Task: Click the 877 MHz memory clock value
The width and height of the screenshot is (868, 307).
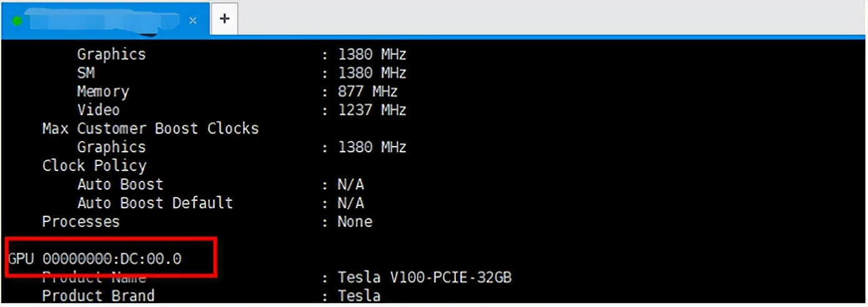Action: click(368, 92)
